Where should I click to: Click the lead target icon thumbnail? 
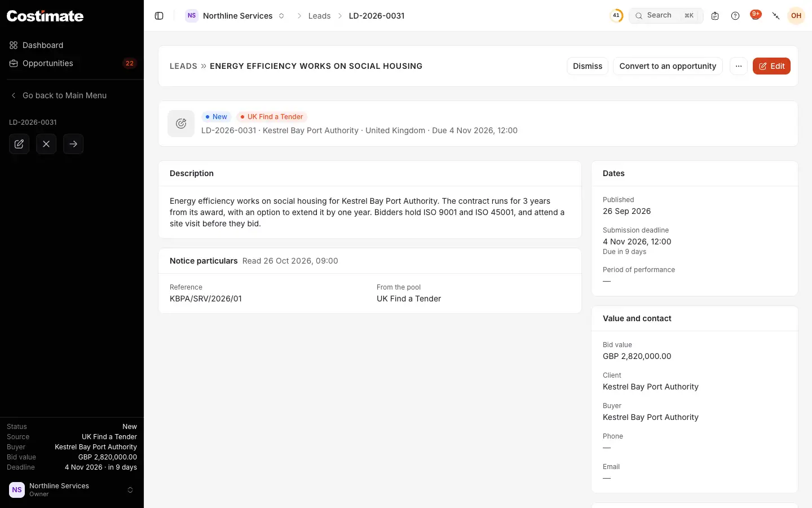pyautogui.click(x=181, y=124)
